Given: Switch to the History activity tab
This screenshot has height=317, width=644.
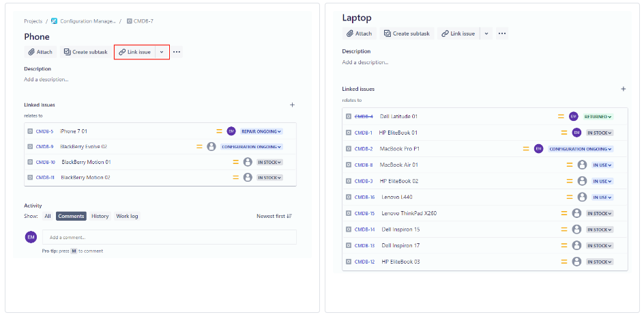Looking at the screenshot, I should tap(100, 216).
